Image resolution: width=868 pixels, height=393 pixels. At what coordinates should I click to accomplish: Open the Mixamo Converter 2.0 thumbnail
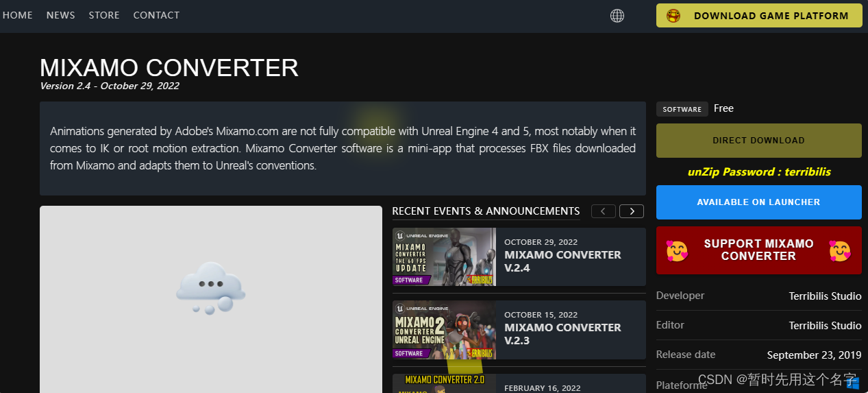pos(444,383)
